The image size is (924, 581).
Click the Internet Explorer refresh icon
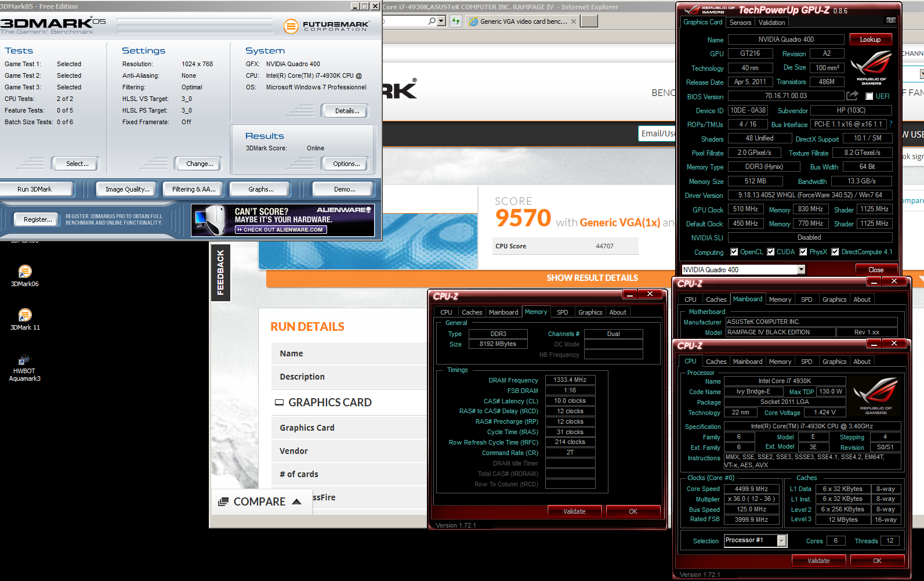point(456,21)
